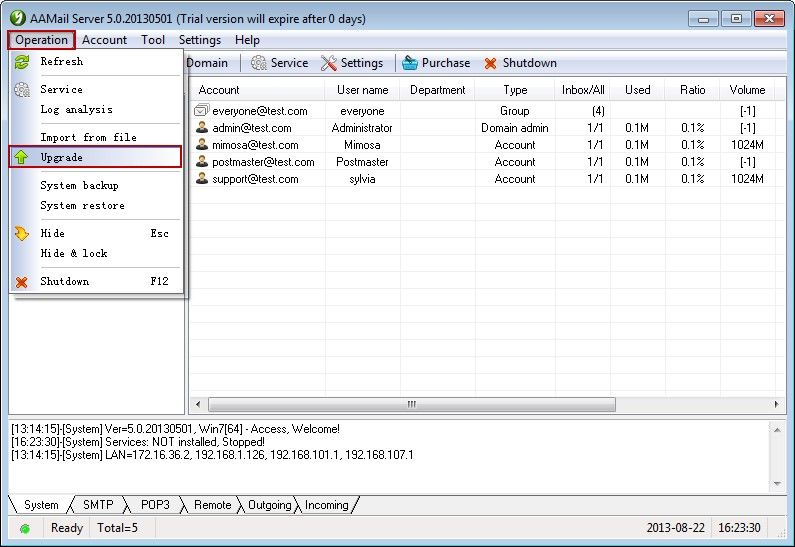The image size is (795, 547).
Task: Click the horizontal scrollbar thumb in account list
Action: click(412, 404)
